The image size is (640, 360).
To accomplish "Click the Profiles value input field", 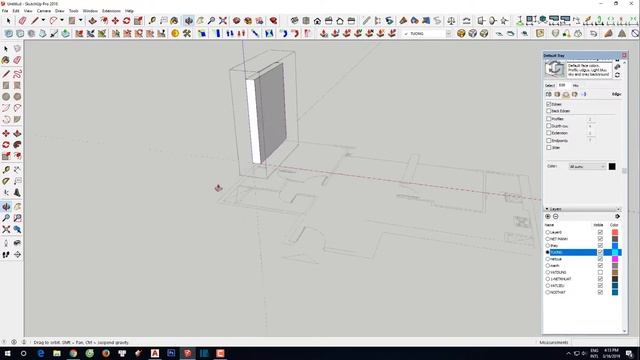I will 590,119.
